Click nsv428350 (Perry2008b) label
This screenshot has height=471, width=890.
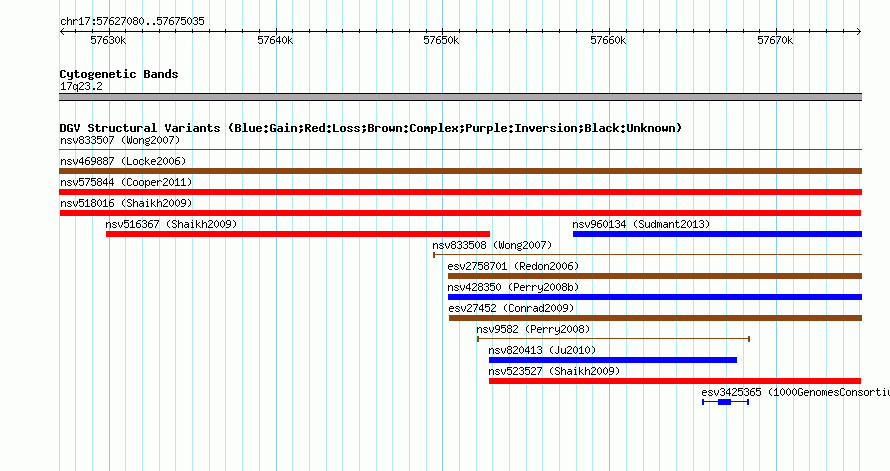(x=513, y=287)
